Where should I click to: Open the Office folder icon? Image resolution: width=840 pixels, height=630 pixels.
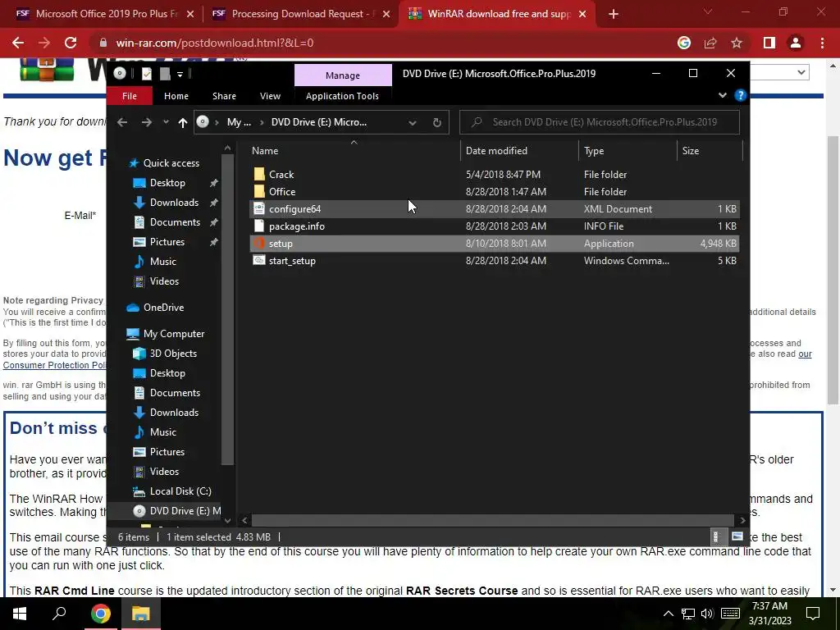click(259, 191)
